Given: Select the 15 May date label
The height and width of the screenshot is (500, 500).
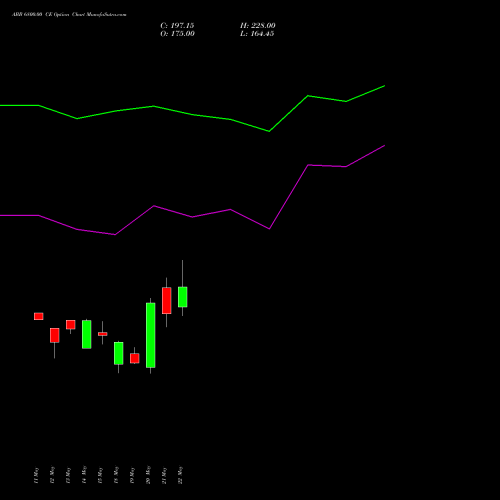Looking at the screenshot, I should pos(100,475).
